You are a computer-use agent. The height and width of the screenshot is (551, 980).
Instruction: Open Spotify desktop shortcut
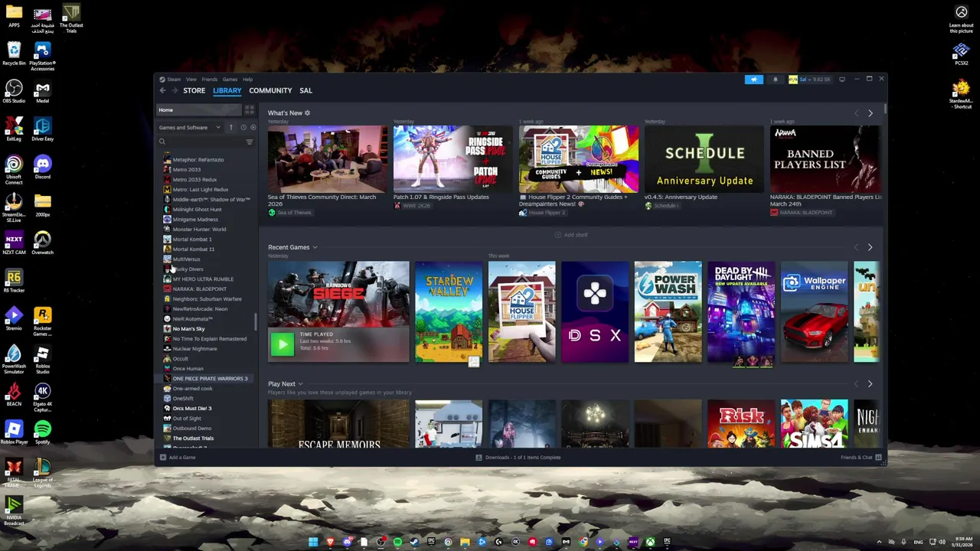pyautogui.click(x=42, y=432)
